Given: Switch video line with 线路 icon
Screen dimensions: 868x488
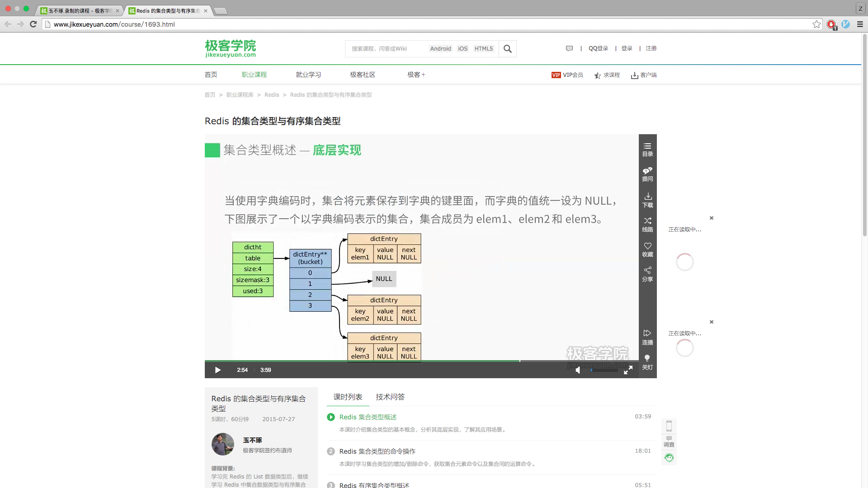Looking at the screenshot, I should (647, 224).
